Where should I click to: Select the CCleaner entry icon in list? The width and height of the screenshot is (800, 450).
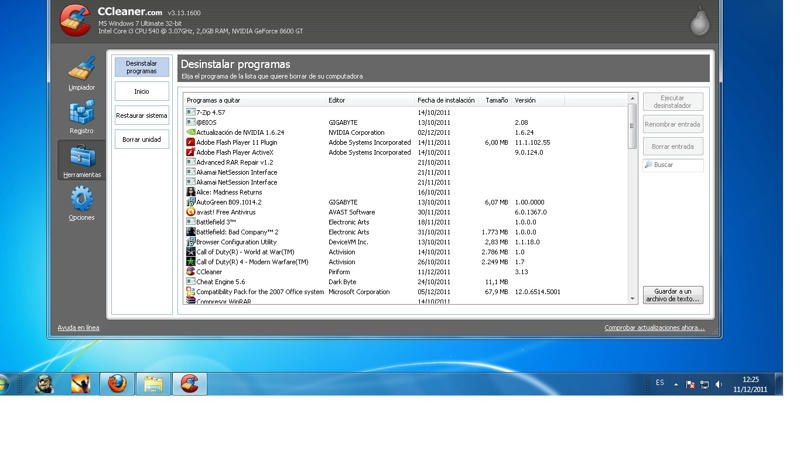pos(190,271)
